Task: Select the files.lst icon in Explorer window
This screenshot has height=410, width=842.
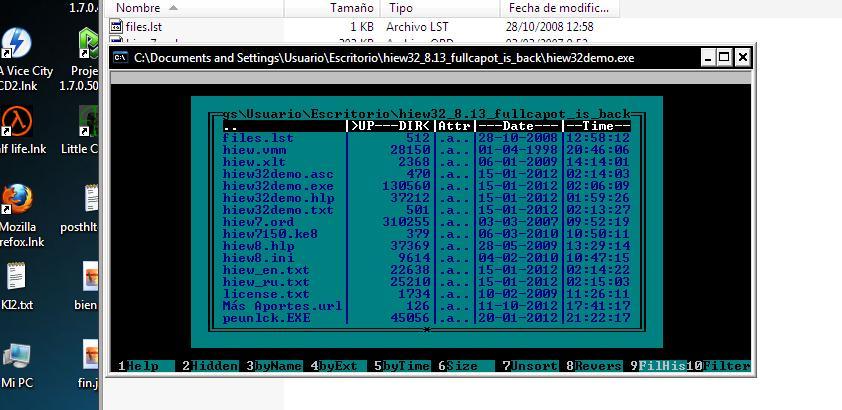Action: tap(116, 26)
